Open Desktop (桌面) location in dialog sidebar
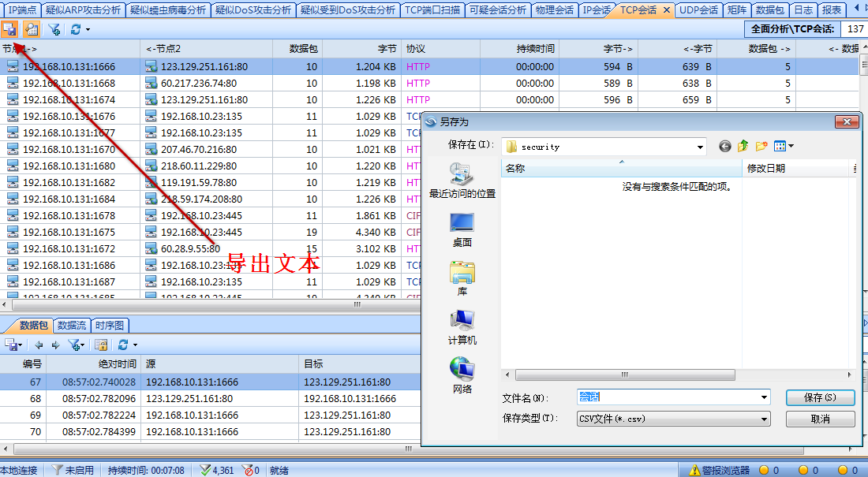Viewport: 868px width, 477px height. coord(462,230)
